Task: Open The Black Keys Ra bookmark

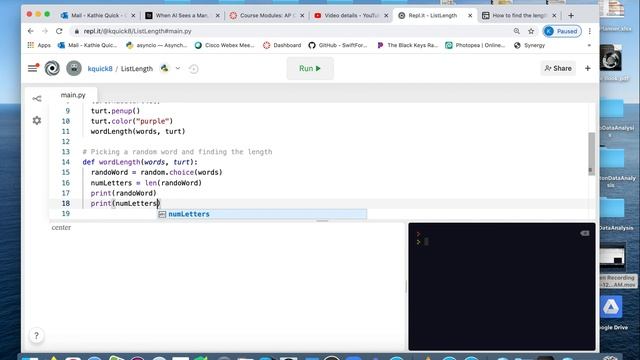Action: (x=407, y=45)
